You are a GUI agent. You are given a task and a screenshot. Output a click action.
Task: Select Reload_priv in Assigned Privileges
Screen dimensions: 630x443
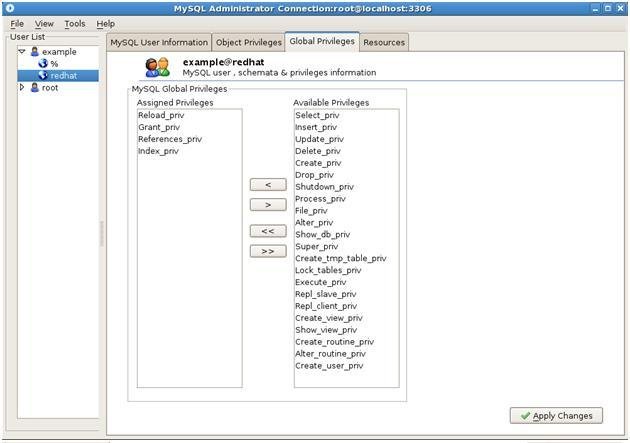[161, 115]
